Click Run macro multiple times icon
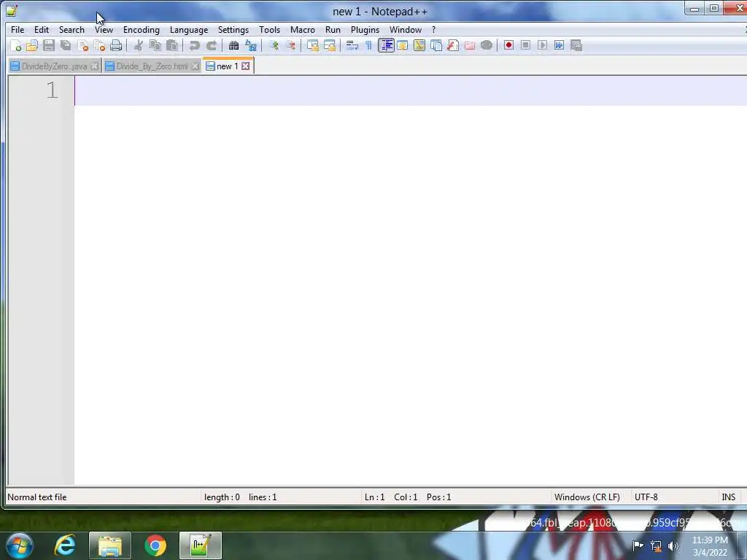This screenshot has height=560, width=747. pyautogui.click(x=560, y=46)
